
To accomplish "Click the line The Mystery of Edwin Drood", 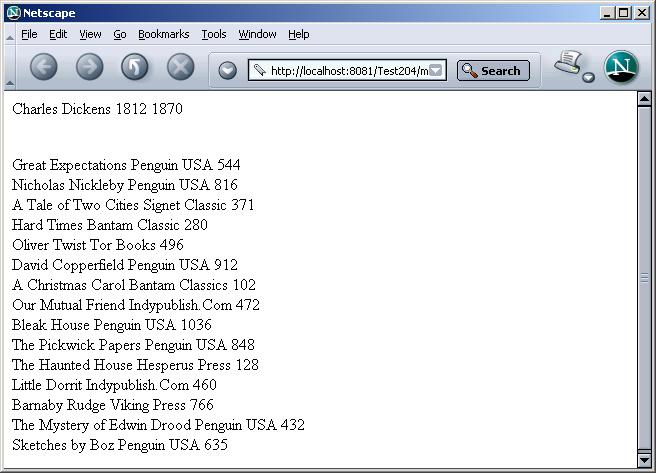I will click(158, 425).
